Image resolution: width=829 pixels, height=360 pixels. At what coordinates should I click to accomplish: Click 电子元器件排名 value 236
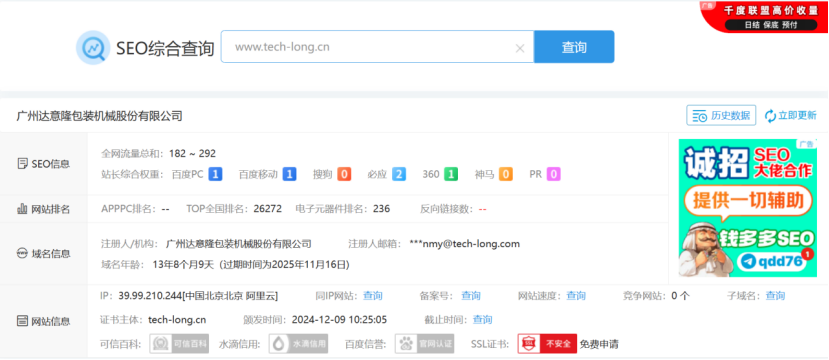click(x=381, y=209)
